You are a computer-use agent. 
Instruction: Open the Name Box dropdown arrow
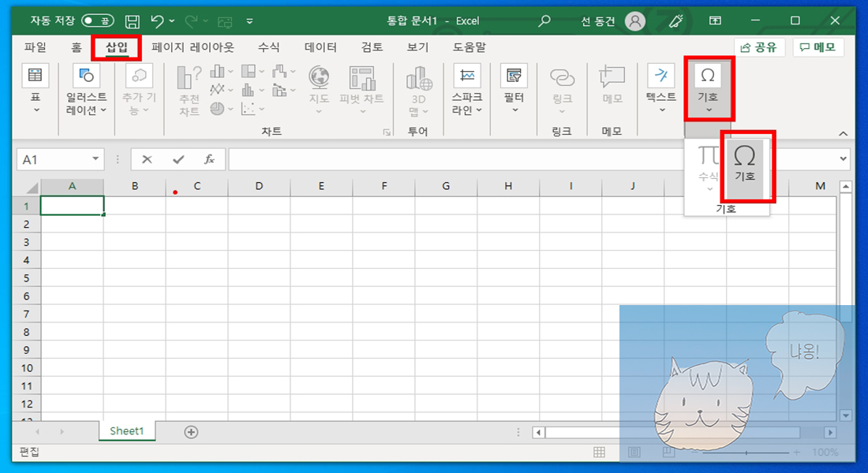[95, 159]
